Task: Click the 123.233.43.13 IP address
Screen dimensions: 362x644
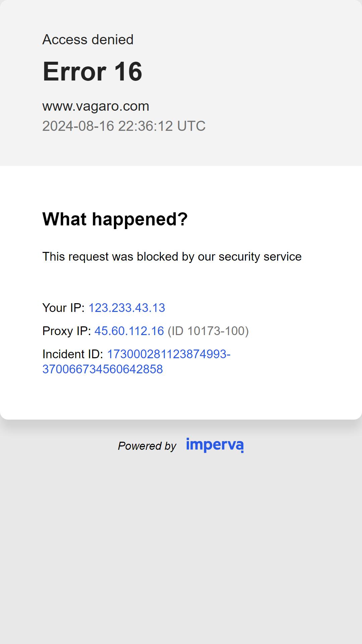Action: point(127,308)
